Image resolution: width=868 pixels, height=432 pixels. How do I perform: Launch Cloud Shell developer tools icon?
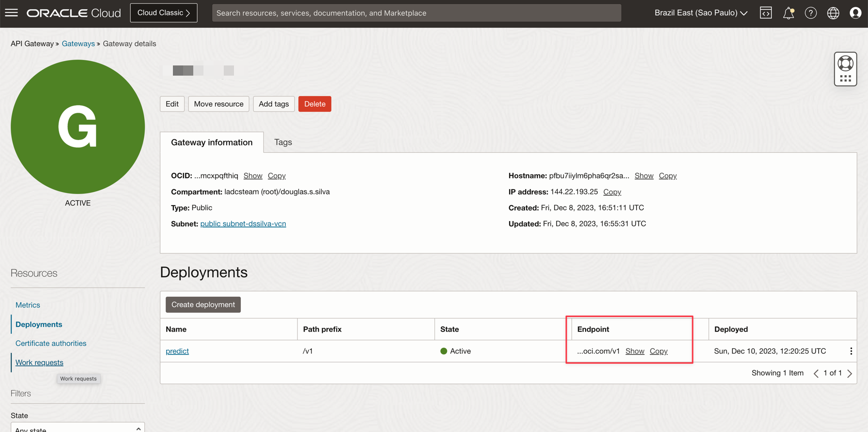point(766,13)
